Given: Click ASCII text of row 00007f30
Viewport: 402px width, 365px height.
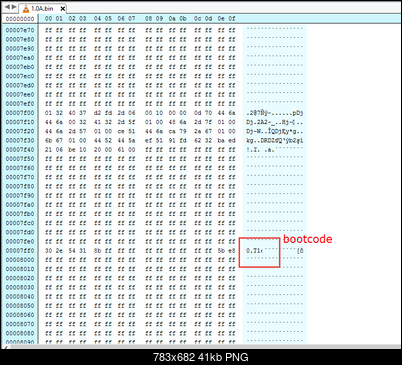Looking at the screenshot, I should (x=275, y=140).
